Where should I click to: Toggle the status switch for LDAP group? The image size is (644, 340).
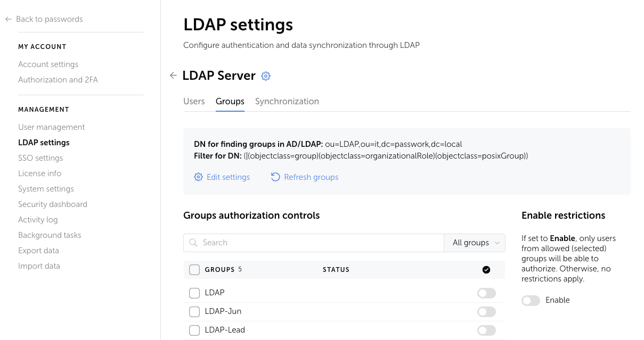click(486, 293)
